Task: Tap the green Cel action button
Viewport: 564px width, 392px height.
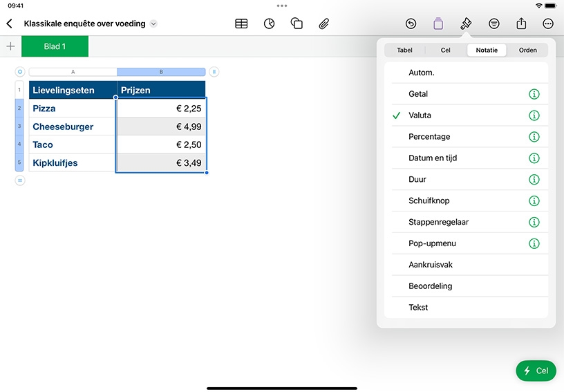Action: click(536, 371)
